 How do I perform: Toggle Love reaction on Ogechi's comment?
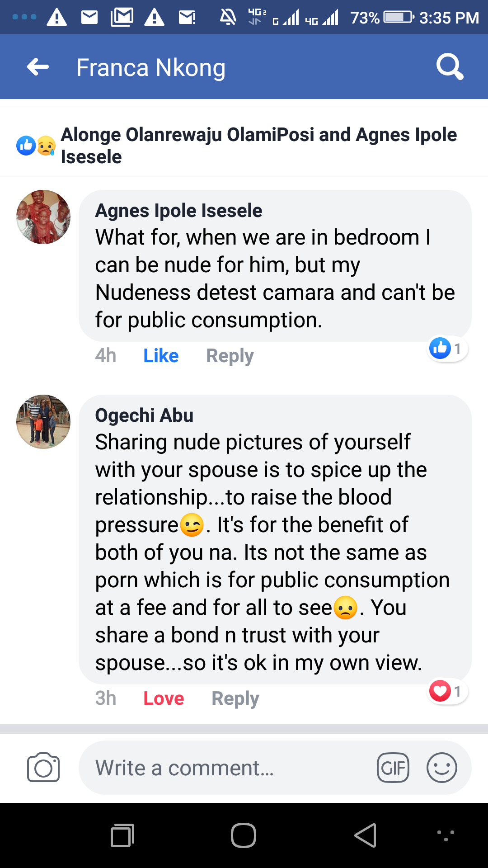pos(164,698)
